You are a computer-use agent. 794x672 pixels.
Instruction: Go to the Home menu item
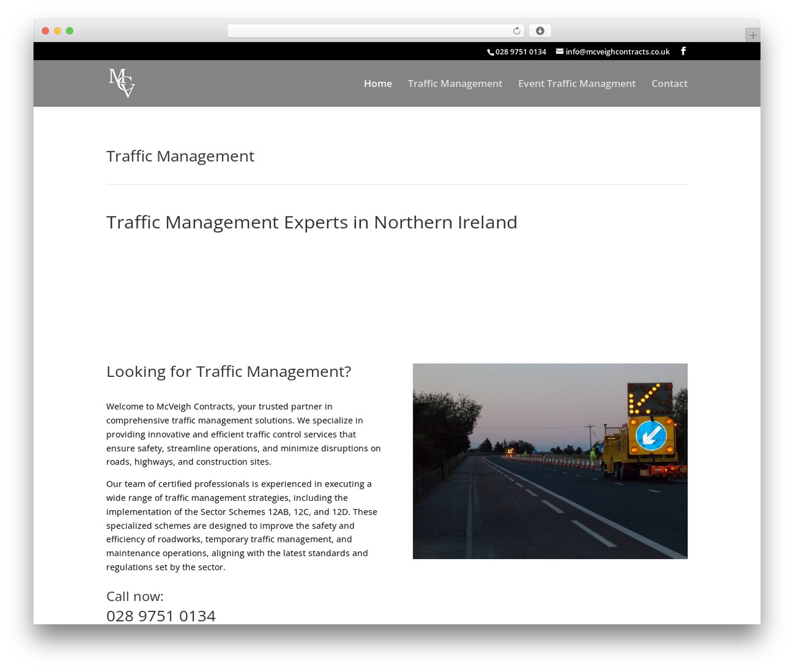pyautogui.click(x=378, y=83)
